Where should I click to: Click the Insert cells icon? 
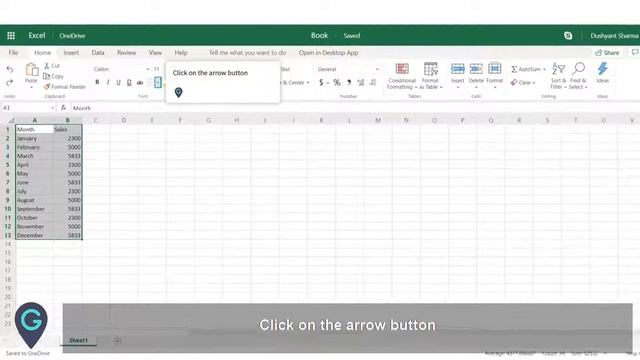tap(458, 69)
